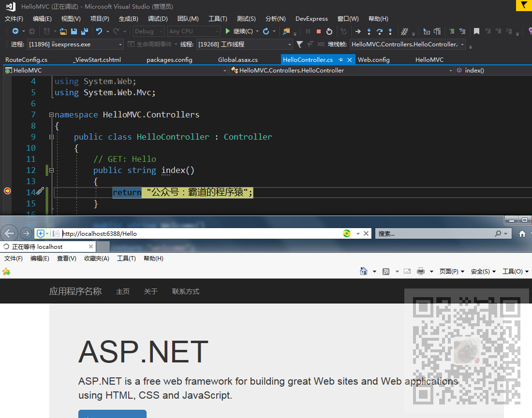
Task: Open the 调试(D) menu
Action: (x=158, y=19)
